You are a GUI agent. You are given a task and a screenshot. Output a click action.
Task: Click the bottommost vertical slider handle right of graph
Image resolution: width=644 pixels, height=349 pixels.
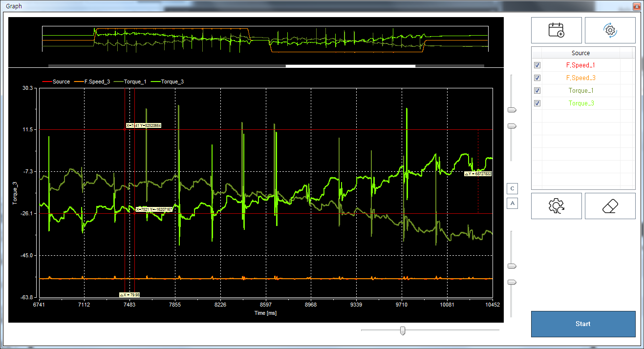(x=512, y=282)
